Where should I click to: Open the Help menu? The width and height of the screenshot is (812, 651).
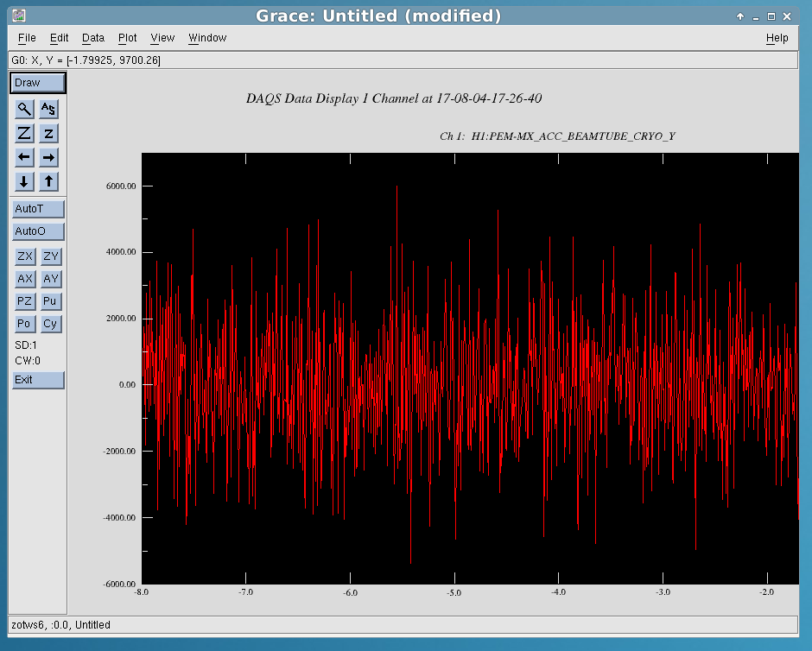(777, 38)
